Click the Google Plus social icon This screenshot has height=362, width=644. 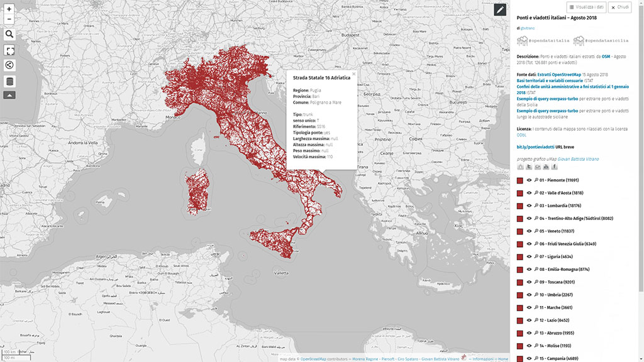537,167
